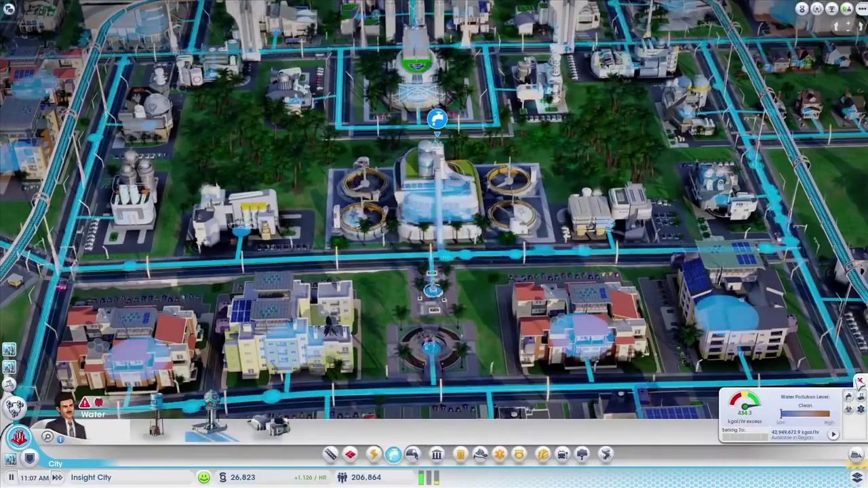The height and width of the screenshot is (488, 868).
Task: Open the medal achievements icon at top right
Action: 802,9
